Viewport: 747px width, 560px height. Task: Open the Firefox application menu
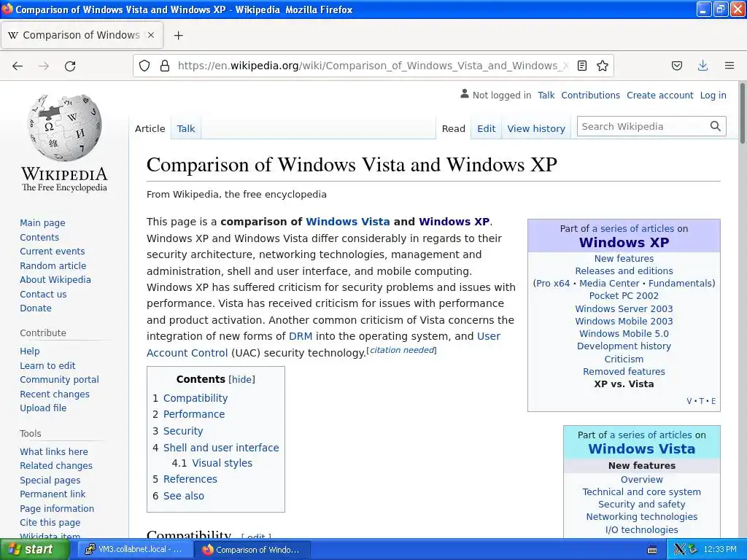click(x=729, y=66)
